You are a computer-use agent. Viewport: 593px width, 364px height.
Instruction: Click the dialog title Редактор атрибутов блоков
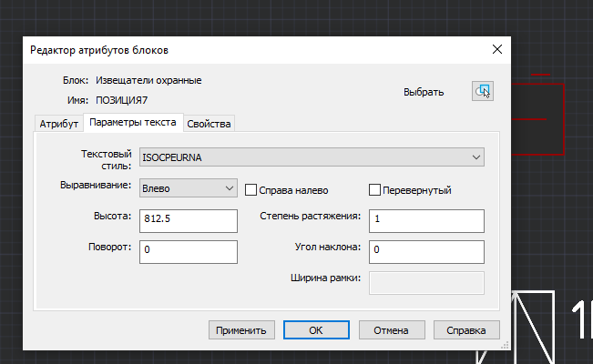[x=99, y=50]
